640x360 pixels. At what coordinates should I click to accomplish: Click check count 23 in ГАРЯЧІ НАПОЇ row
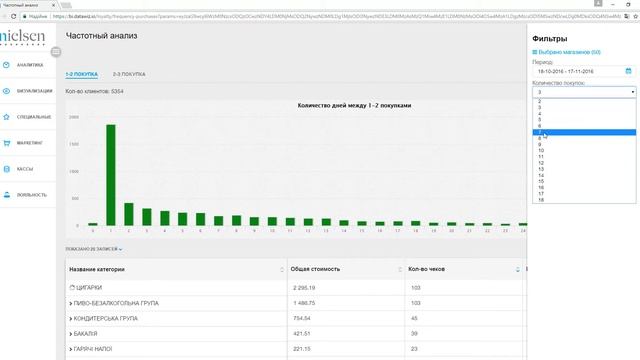pyautogui.click(x=414, y=349)
